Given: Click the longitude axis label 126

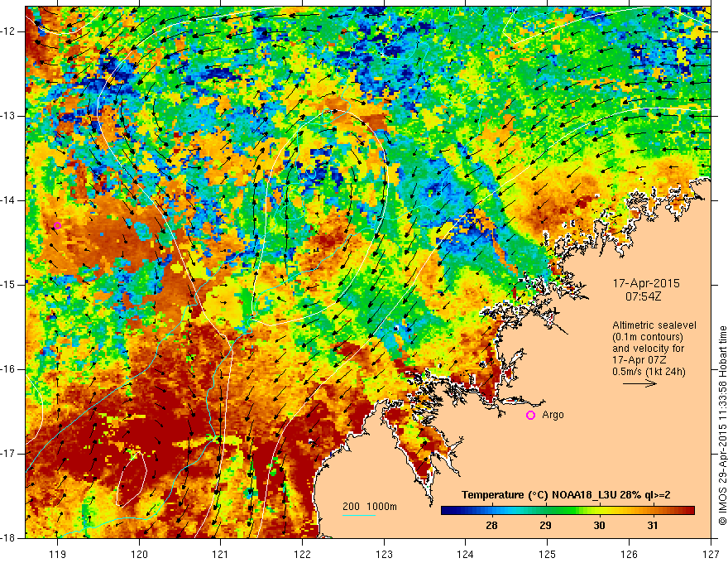Looking at the screenshot, I should click(629, 554).
